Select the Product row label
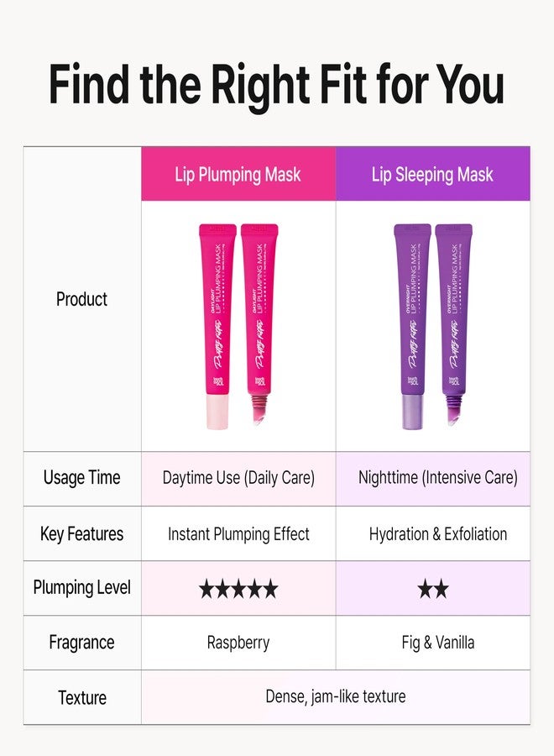The image size is (554, 756). 81,299
